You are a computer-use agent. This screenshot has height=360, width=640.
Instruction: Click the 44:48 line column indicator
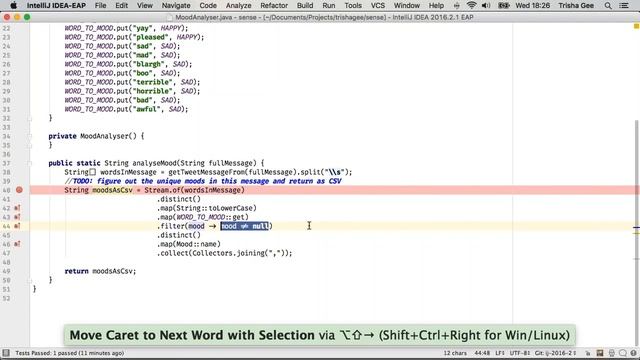point(482,353)
